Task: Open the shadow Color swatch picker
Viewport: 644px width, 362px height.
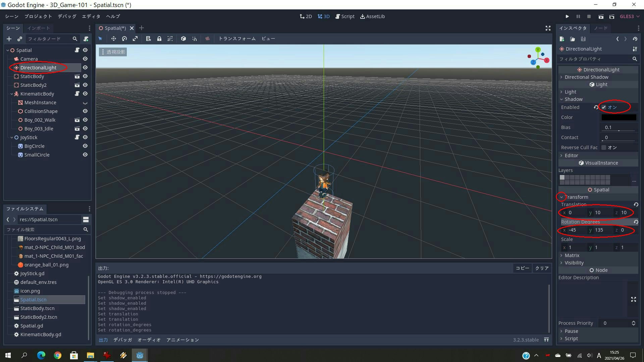Action: pos(619,117)
